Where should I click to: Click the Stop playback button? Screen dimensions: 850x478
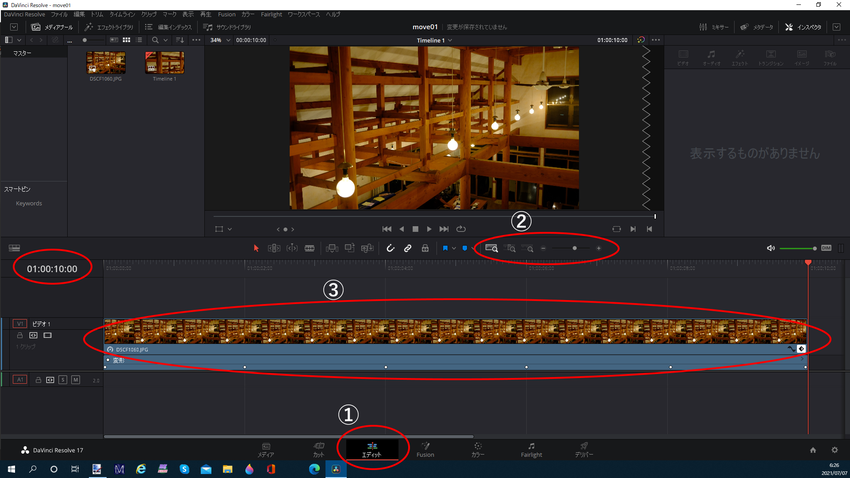coord(415,229)
